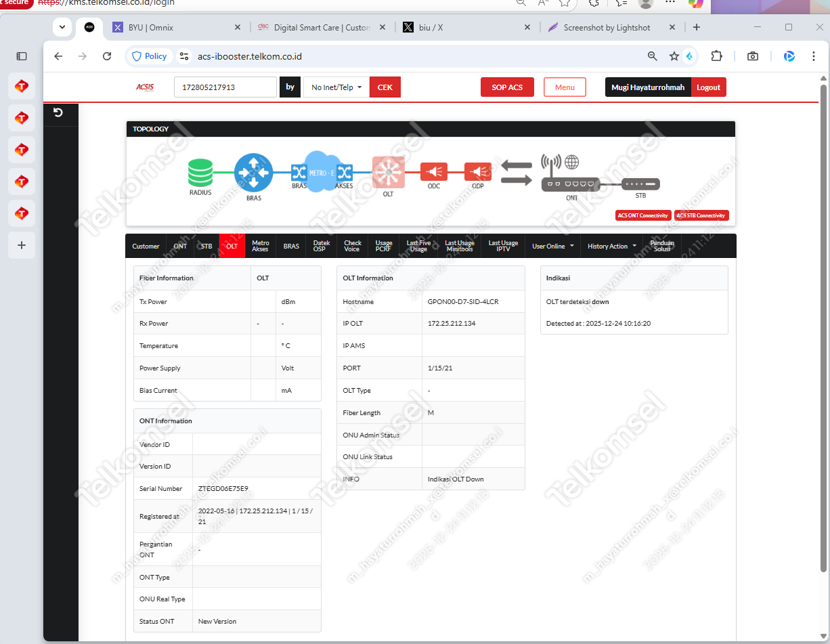Focus the service number input field
The height and width of the screenshot is (644, 830).
(x=225, y=87)
